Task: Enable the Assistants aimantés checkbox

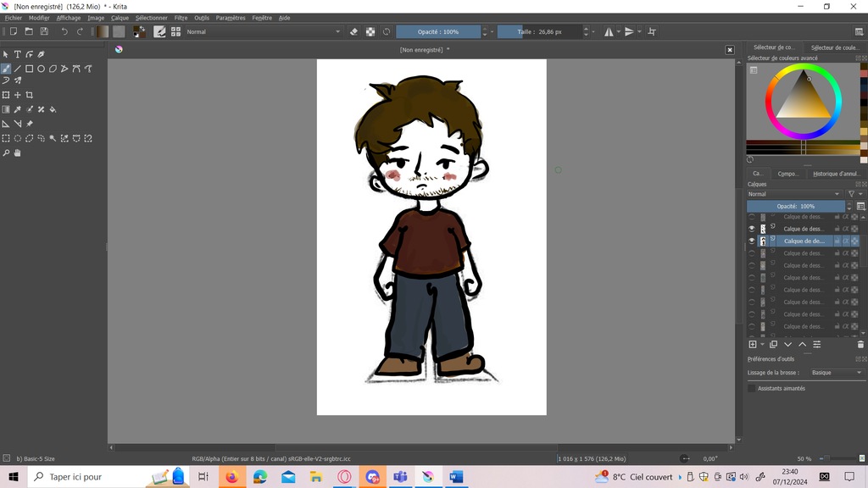Action: point(751,388)
